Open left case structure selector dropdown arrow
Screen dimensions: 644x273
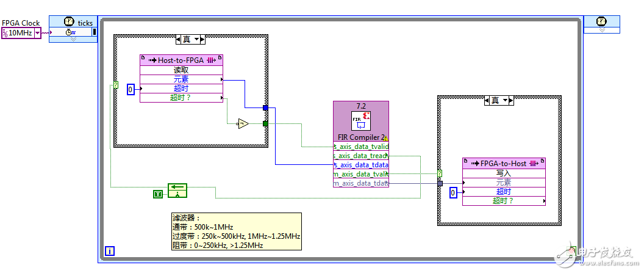pos(201,39)
